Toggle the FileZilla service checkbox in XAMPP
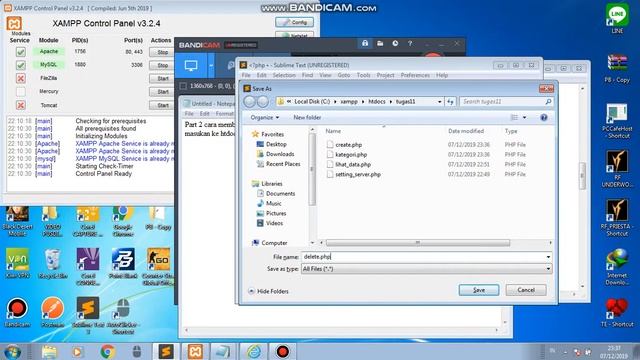This screenshot has height=360, width=640. click(20, 78)
